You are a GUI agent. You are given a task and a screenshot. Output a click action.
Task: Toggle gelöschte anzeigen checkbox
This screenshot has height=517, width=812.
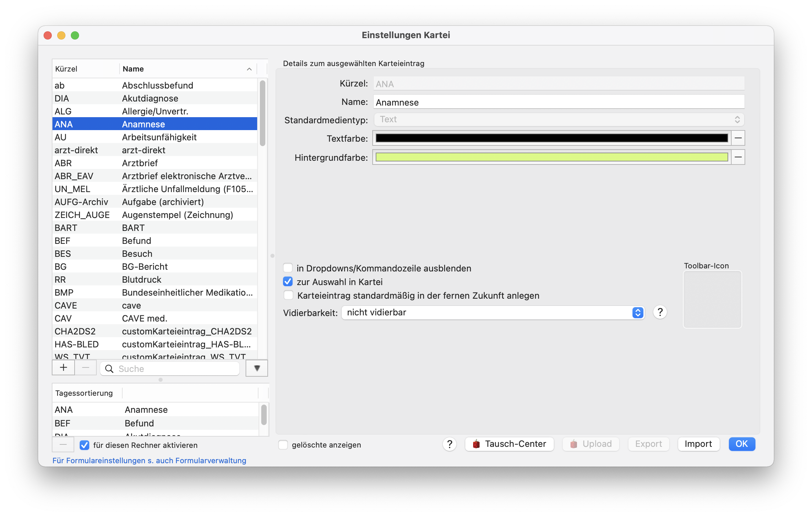[x=283, y=445]
